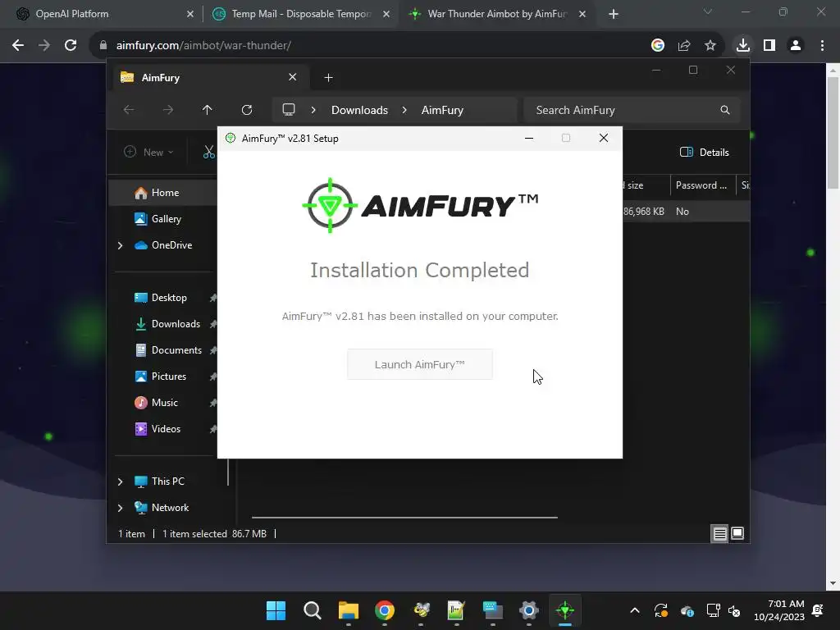Click Downloads in the breadcrumb path
840x630 pixels.
click(359, 110)
